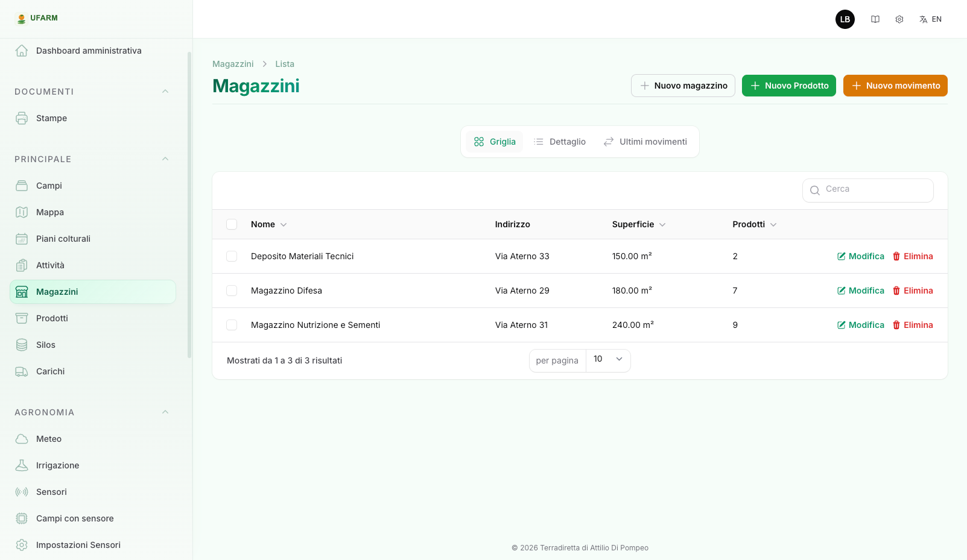Open the per pagina dropdown
Screen dimensions: 967x560
[607, 360]
